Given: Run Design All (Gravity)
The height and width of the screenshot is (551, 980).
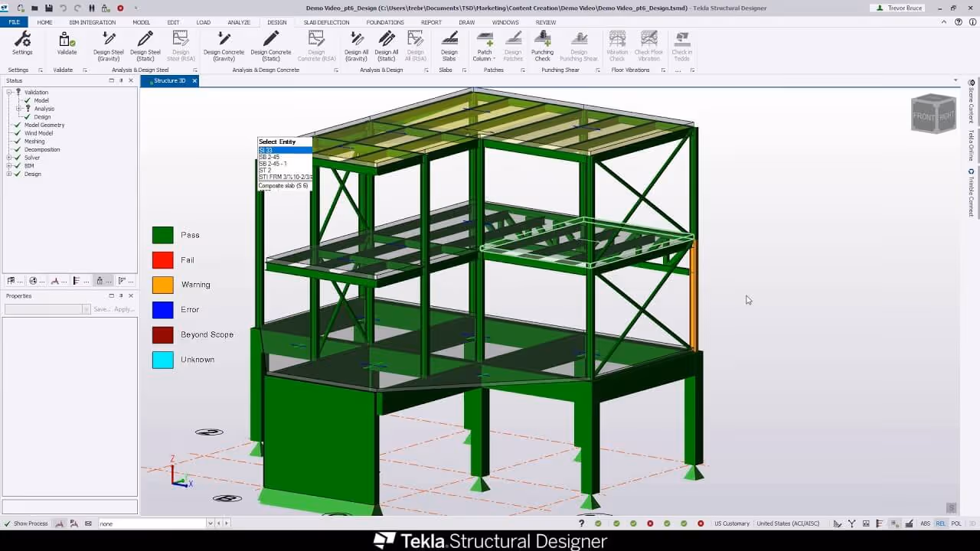Looking at the screenshot, I should click(356, 46).
